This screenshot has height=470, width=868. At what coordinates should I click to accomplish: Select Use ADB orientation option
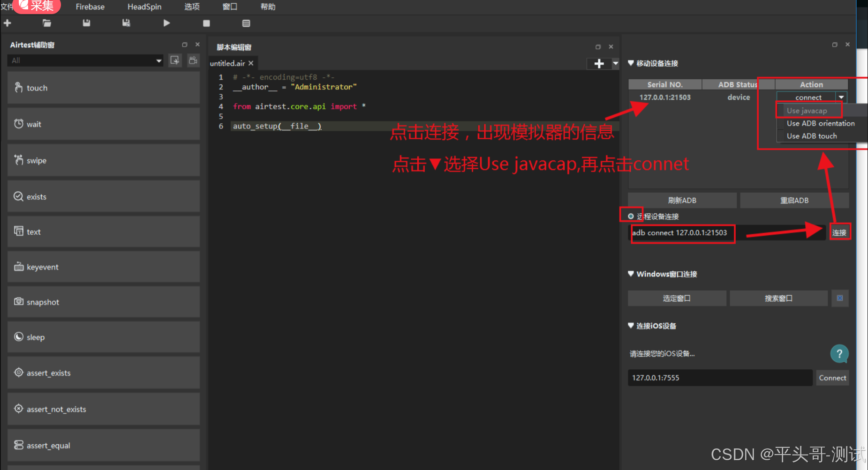[x=821, y=123]
